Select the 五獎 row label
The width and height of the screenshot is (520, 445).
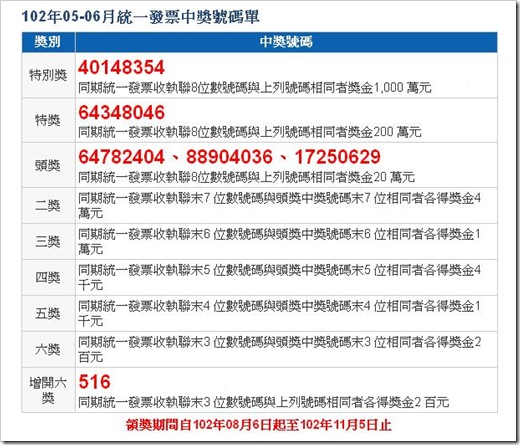pos(48,313)
